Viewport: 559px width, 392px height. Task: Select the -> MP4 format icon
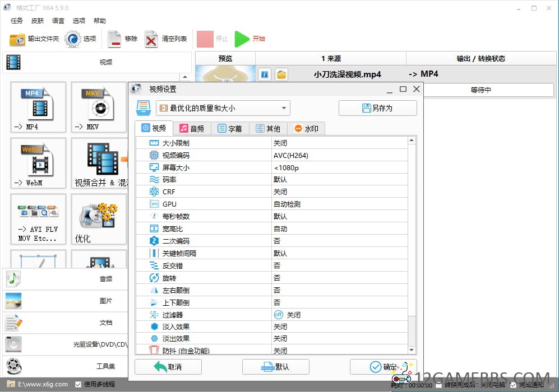point(38,107)
